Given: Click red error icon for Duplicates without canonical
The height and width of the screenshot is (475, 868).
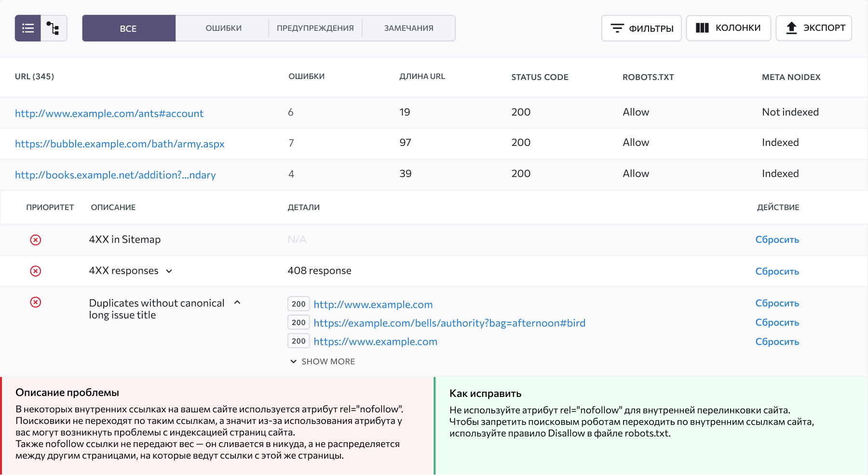Looking at the screenshot, I should [x=36, y=302].
